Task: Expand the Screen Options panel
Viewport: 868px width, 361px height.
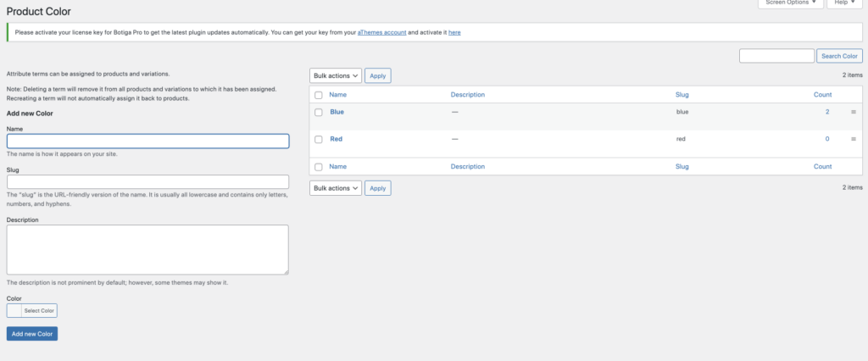Action: point(791,3)
